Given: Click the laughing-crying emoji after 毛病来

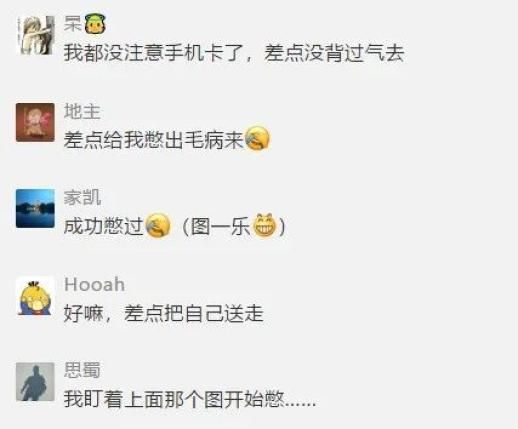Looking at the screenshot, I should click(257, 138).
